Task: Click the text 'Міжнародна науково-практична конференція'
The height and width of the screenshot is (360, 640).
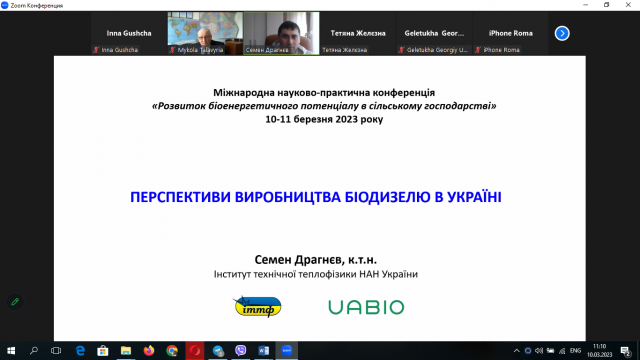Action: click(324, 93)
